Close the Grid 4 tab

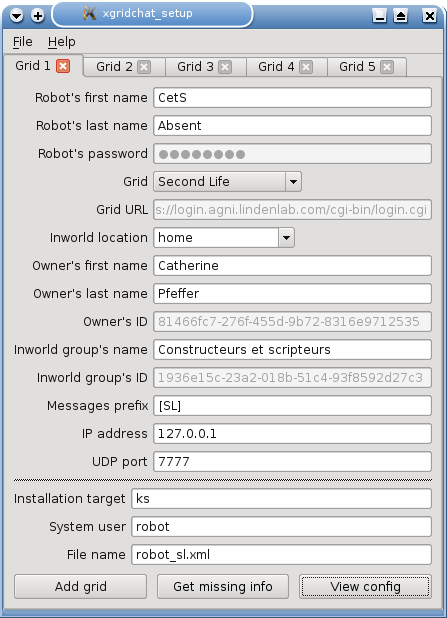point(306,67)
